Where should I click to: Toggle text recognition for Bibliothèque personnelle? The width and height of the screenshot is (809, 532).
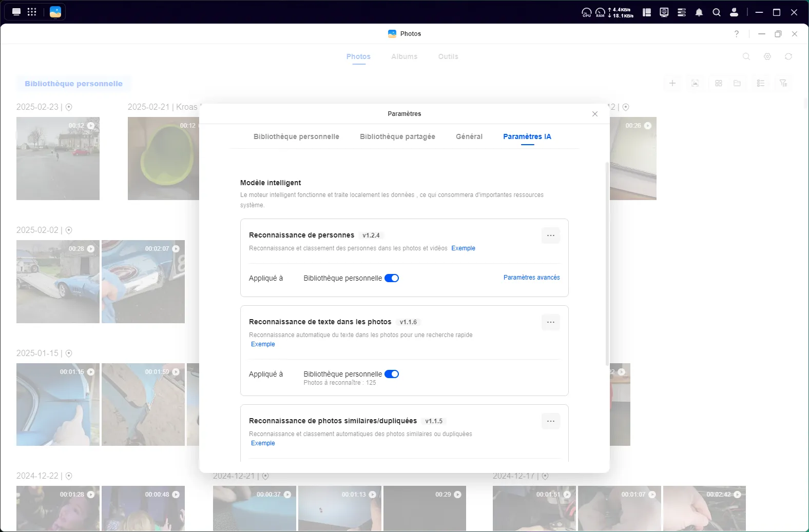tap(392, 374)
